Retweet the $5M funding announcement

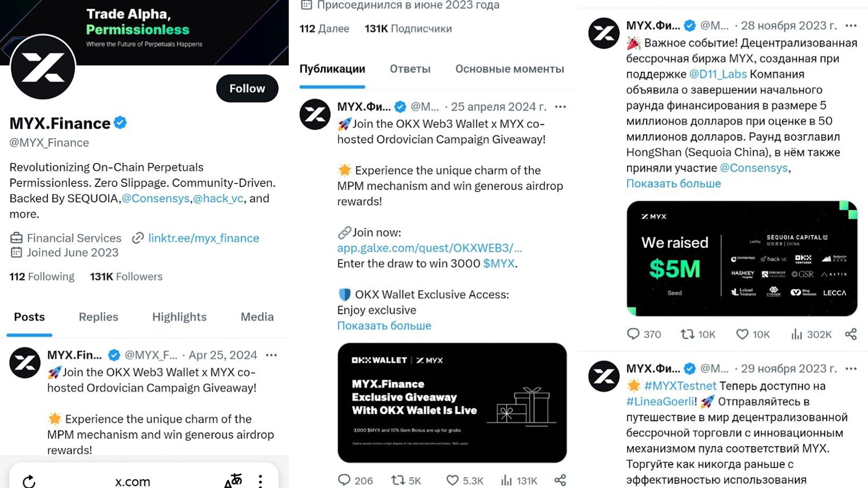(x=687, y=335)
